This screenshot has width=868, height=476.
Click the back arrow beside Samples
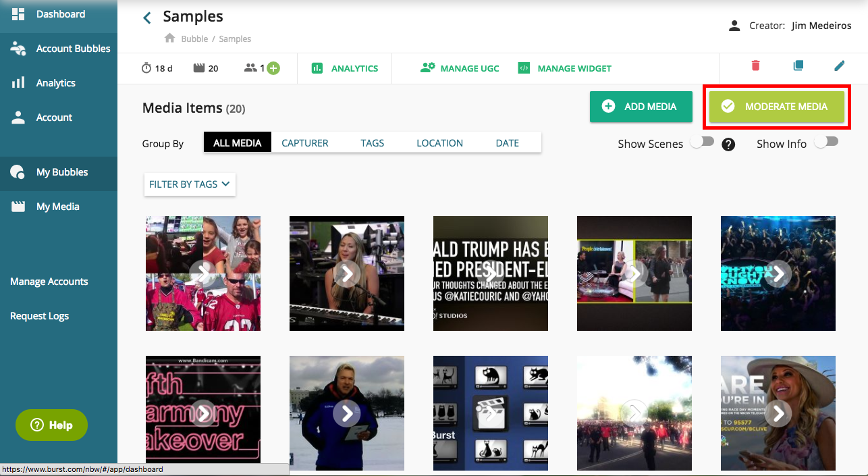(147, 18)
